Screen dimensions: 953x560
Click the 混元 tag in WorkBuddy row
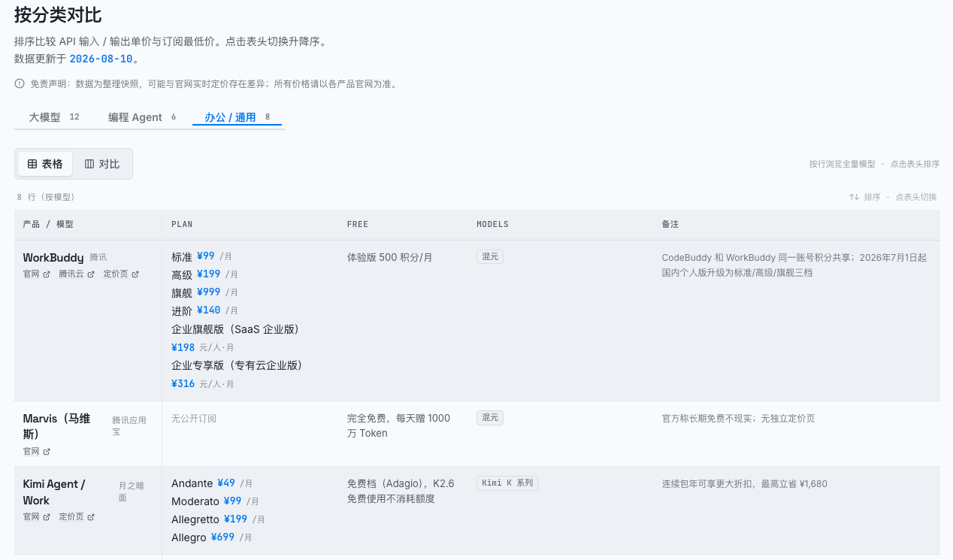(490, 256)
